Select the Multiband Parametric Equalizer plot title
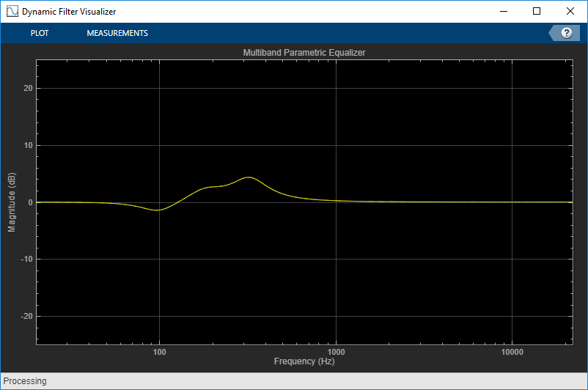This screenshot has width=588, height=390. coord(304,53)
